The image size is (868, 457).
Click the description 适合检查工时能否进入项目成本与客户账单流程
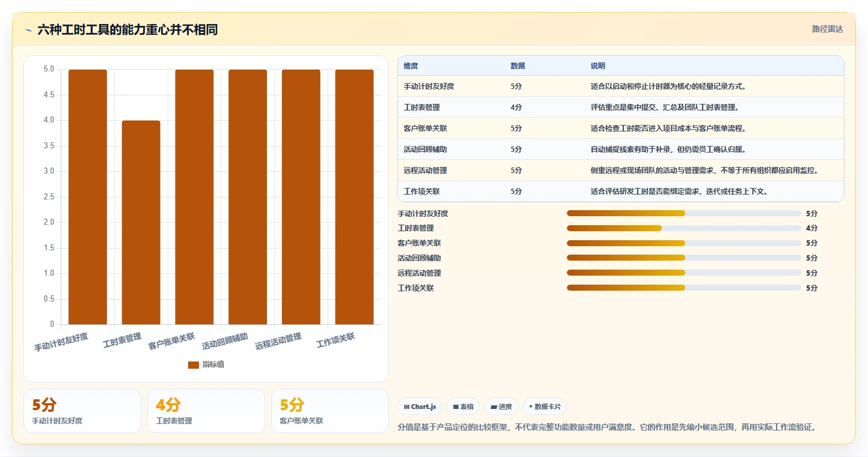point(668,129)
